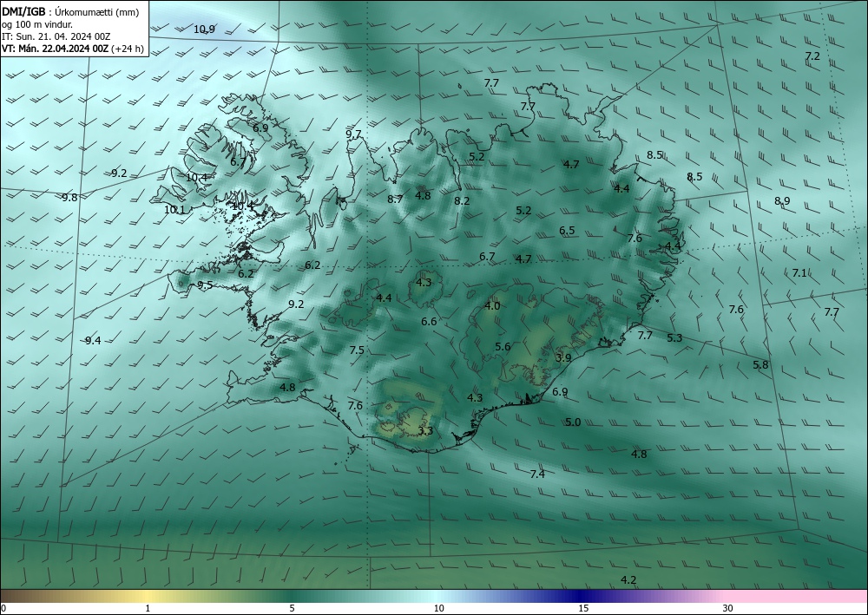
Task: Click the 7.4 value on the map
Action: 537,474
